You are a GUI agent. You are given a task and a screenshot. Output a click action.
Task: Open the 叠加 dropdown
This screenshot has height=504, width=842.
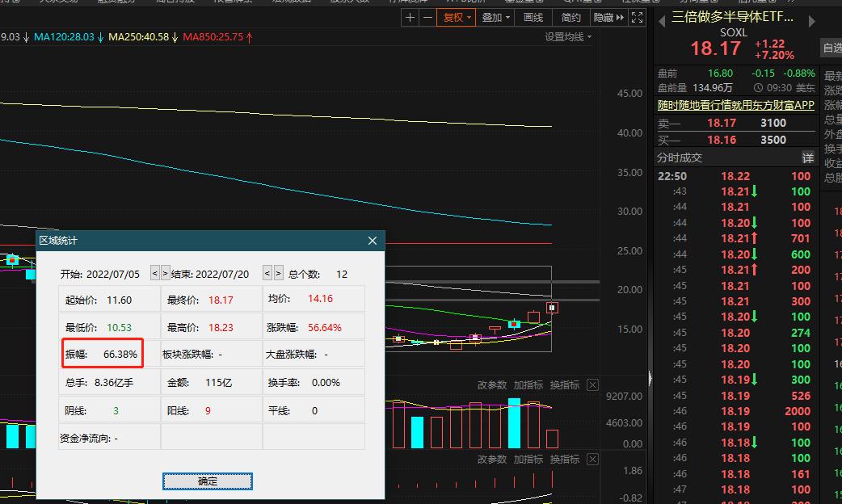point(496,17)
